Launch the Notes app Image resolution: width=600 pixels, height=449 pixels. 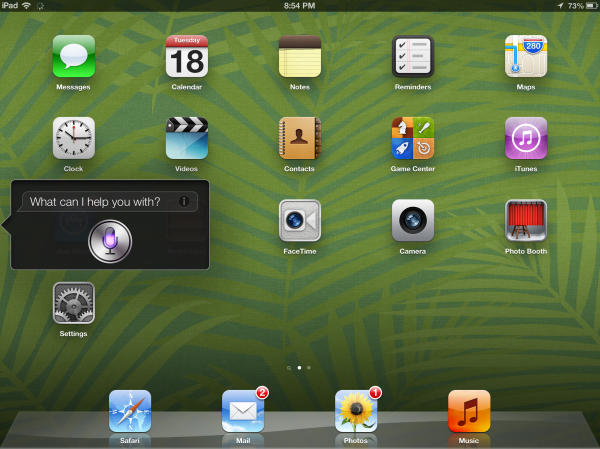[x=300, y=56]
